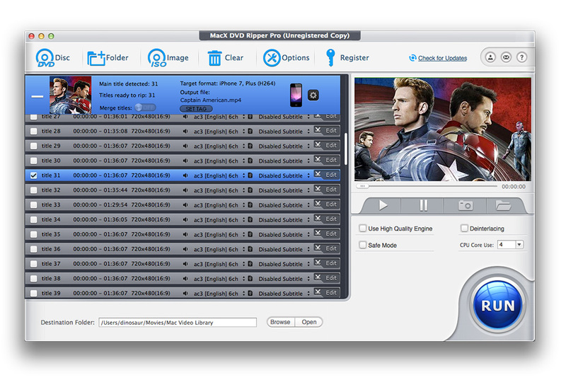566x392 pixels.
Task: Click the video preview image
Action: click(443, 129)
